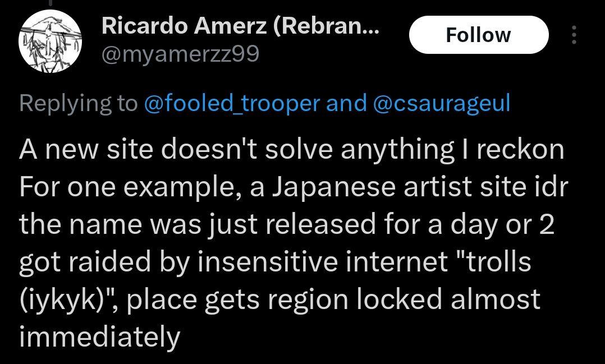Click the "Replying to" label
This screenshot has width=605, height=364.
[x=78, y=103]
